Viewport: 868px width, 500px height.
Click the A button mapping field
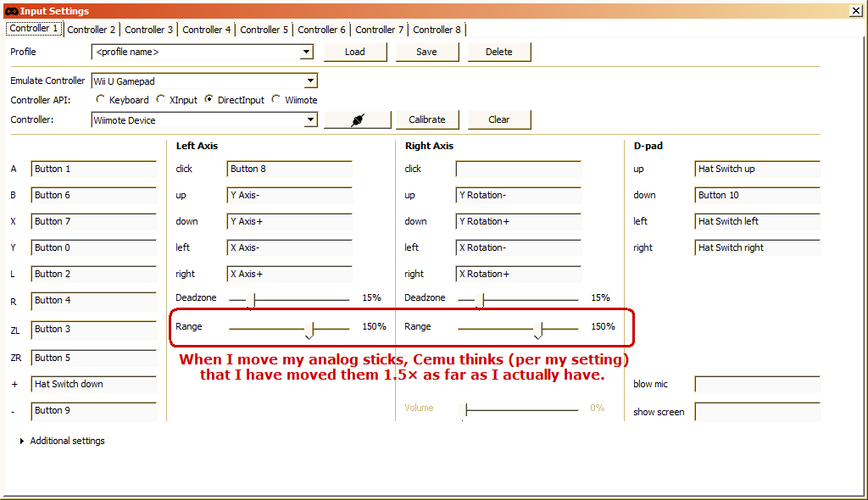(x=93, y=169)
